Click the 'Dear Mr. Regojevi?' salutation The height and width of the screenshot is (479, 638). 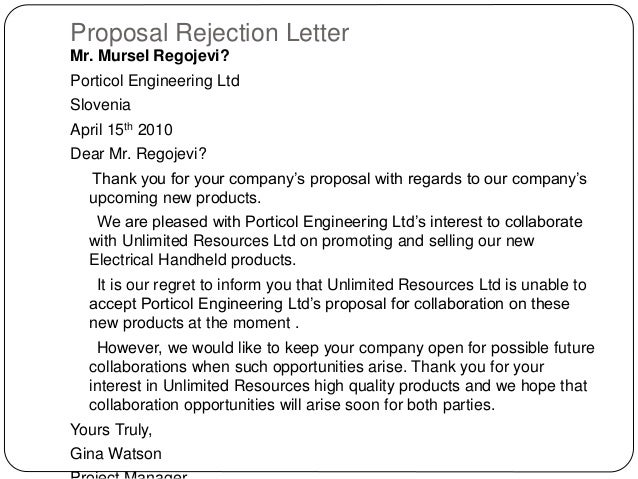tap(138, 154)
